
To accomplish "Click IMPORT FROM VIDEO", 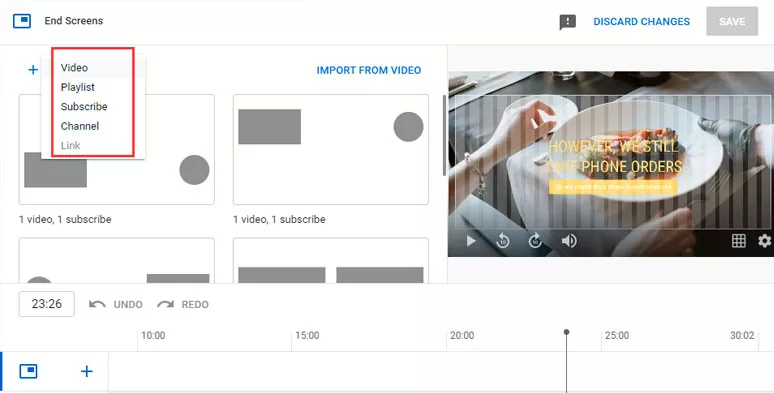I will pos(369,70).
